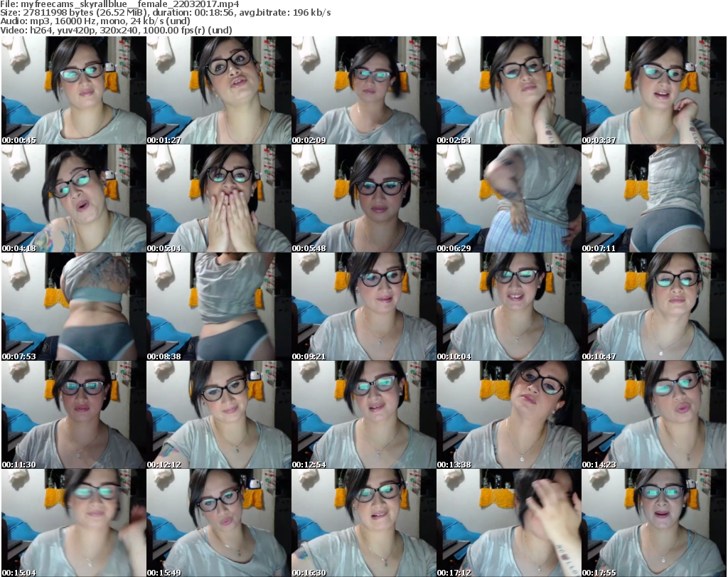
Task: Pick the frame marked 00:12:54
Action: 363,415
